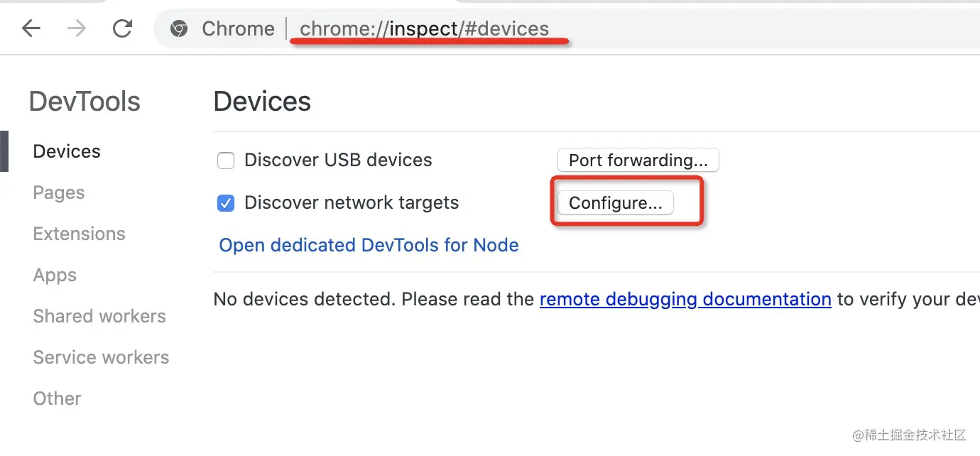Switch to the Pages section
Image resolution: width=980 pixels, height=456 pixels.
[x=59, y=192]
